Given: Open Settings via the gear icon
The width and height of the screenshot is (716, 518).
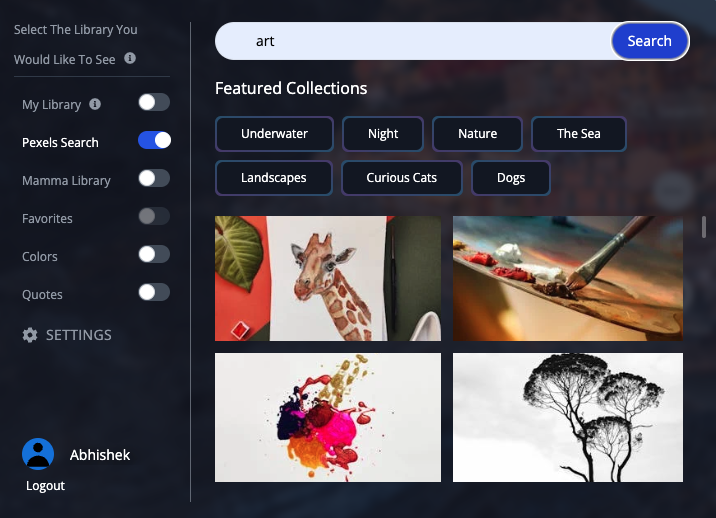Looking at the screenshot, I should click(x=30, y=335).
